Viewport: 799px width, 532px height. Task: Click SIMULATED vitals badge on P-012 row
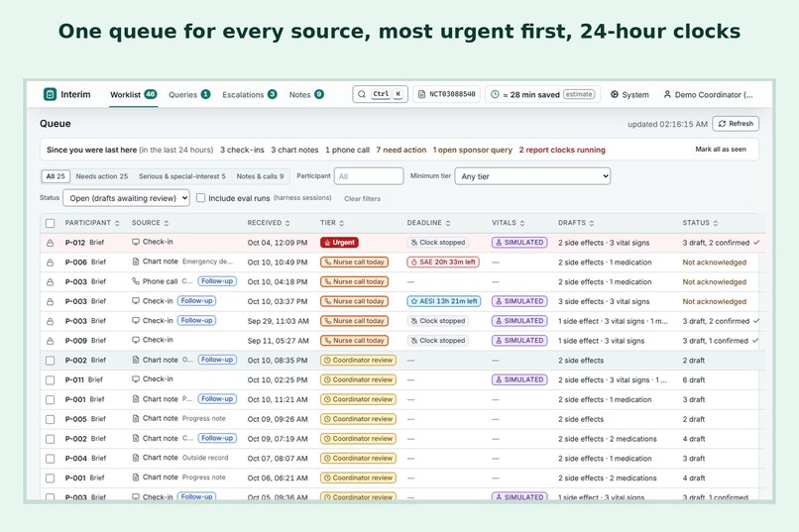pyautogui.click(x=519, y=243)
